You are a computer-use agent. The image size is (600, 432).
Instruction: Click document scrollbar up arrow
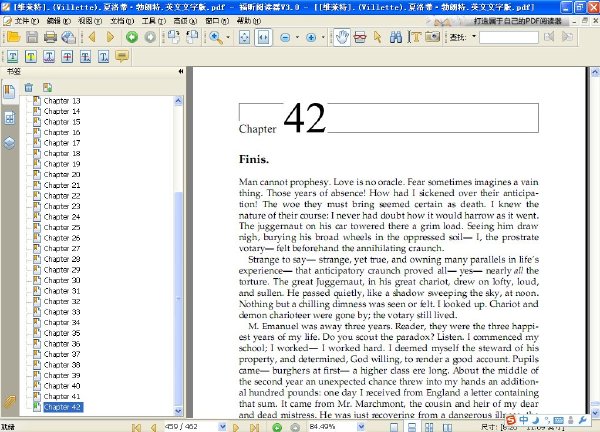(595, 72)
